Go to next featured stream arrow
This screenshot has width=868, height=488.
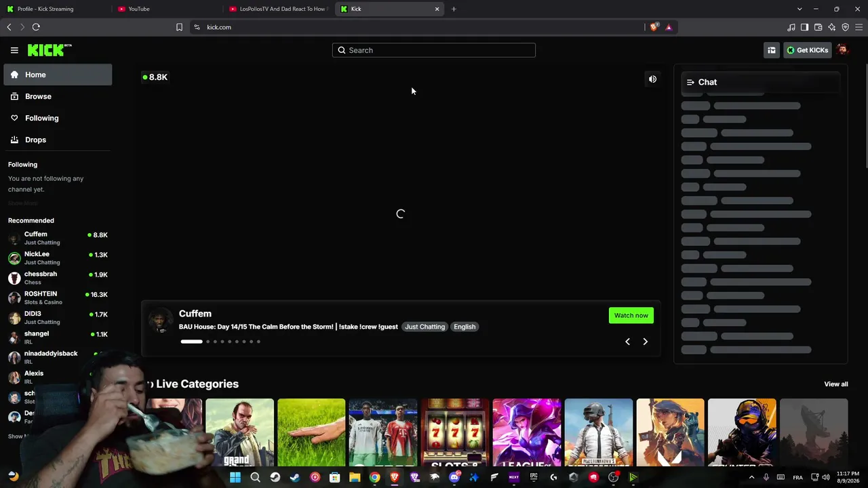tap(645, 342)
